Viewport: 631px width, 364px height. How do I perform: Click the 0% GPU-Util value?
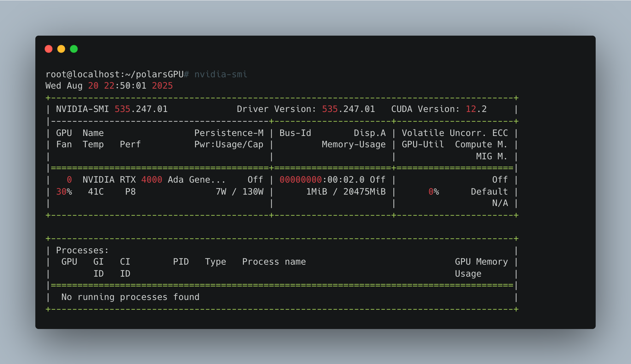tap(434, 192)
